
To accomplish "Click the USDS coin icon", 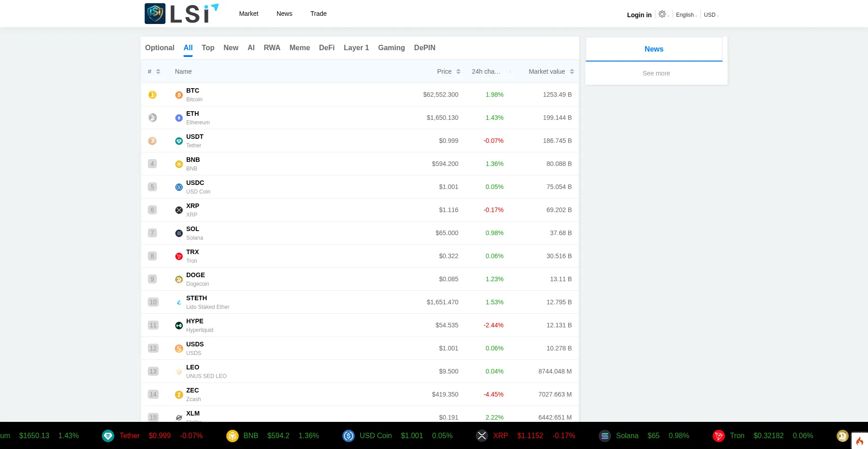I will pyautogui.click(x=179, y=349).
